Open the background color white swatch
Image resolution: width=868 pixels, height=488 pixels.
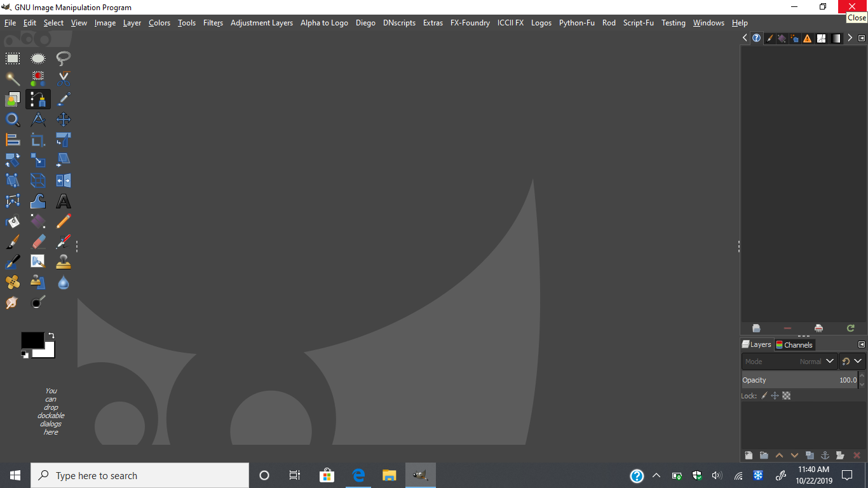pos(49,353)
